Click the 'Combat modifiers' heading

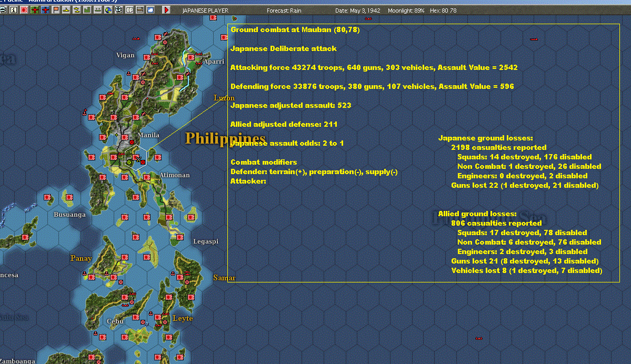(264, 162)
